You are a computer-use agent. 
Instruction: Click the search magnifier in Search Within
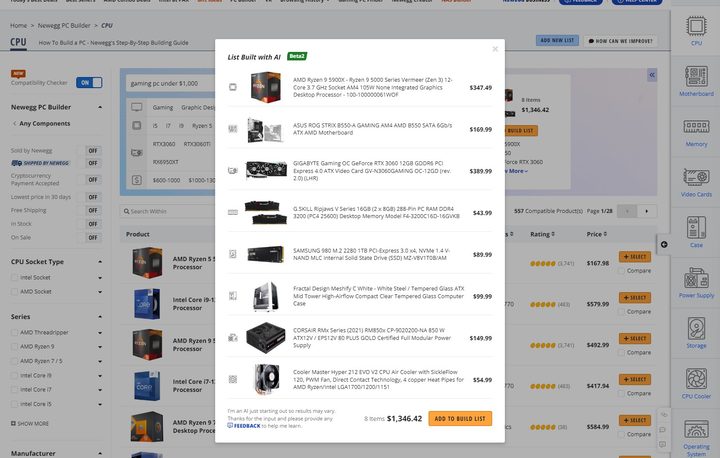[x=126, y=211]
